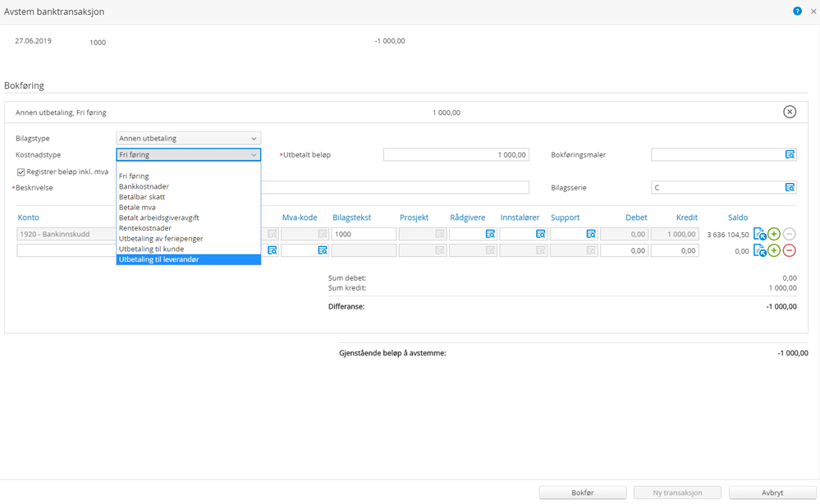Click the Bokfør button

coord(583,493)
